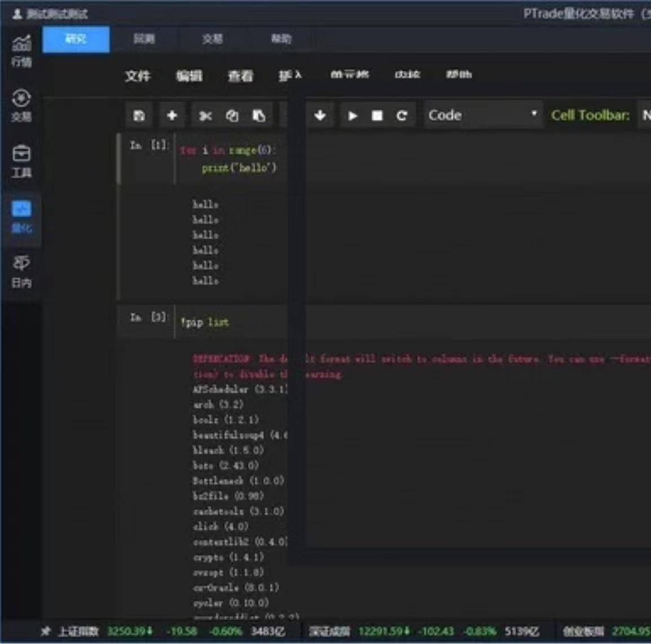The height and width of the screenshot is (644, 651).
Task: Click the boto (2.43.0) output row
Action: point(226,466)
